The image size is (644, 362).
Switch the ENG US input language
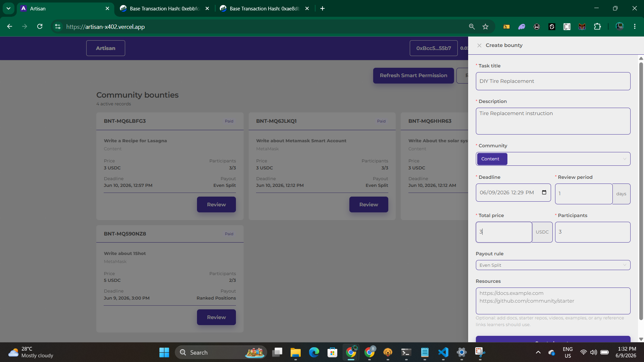point(567,352)
